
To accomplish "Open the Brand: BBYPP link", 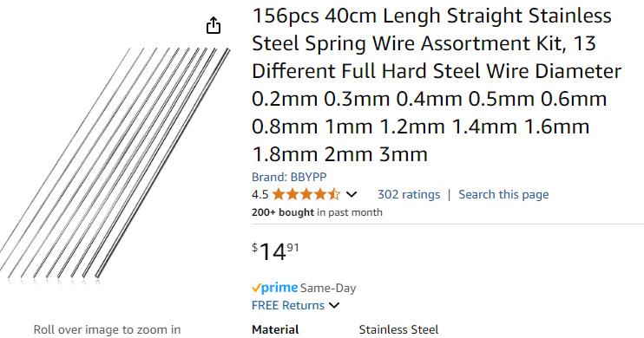I will click(289, 177).
